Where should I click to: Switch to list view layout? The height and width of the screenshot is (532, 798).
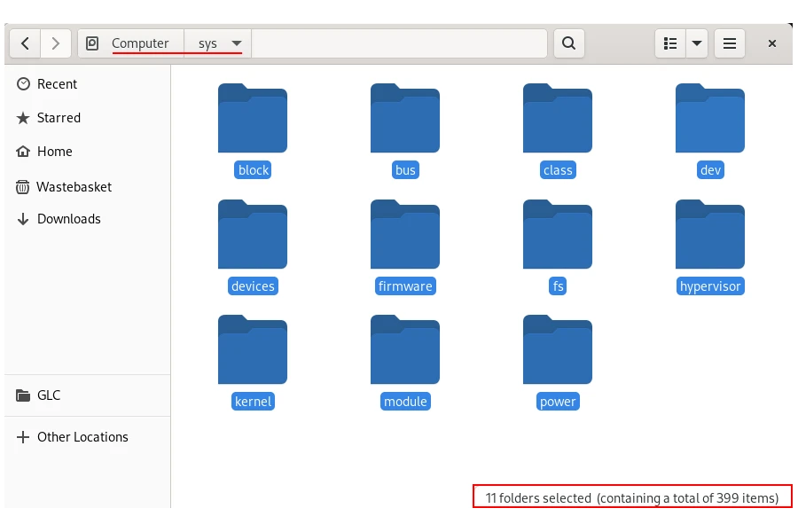pos(671,43)
